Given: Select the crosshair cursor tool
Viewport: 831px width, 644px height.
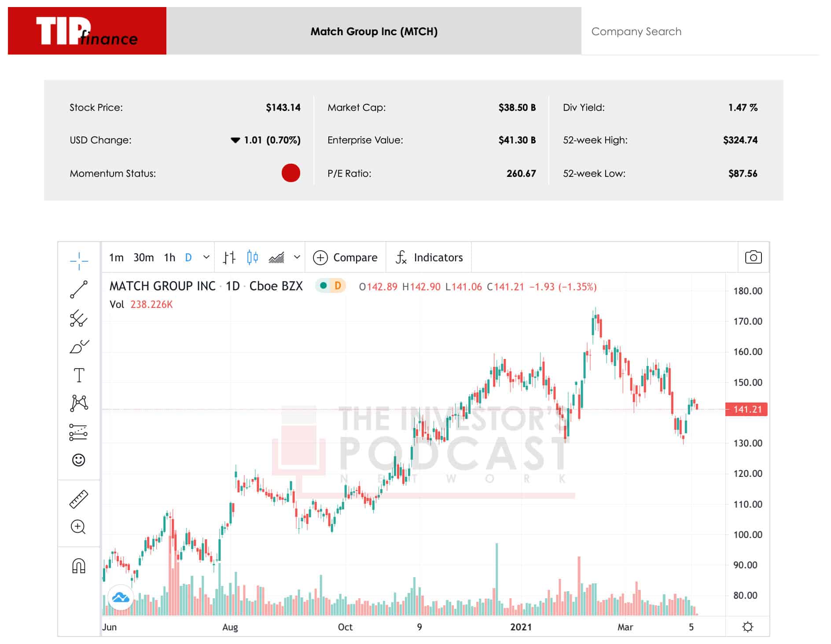Looking at the screenshot, I should (78, 260).
